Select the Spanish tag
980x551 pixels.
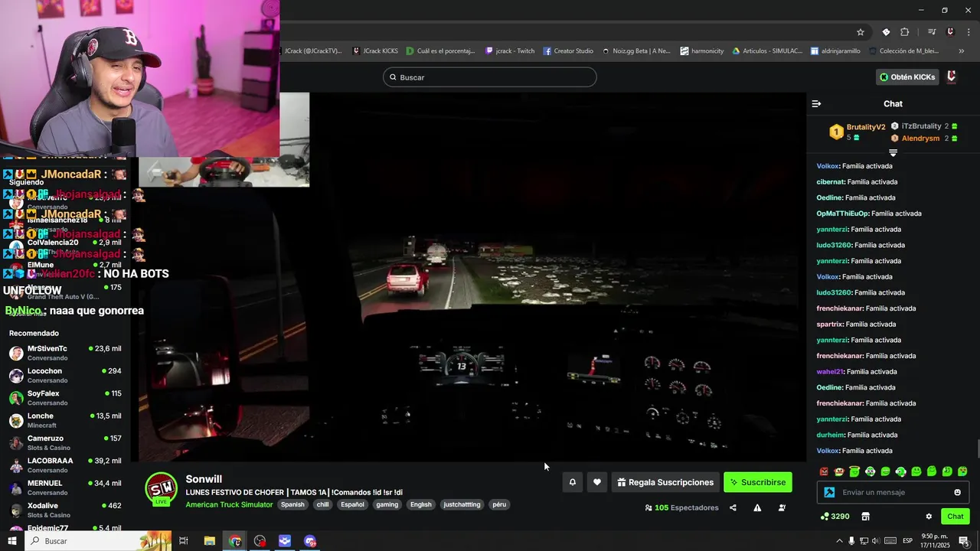292,505
